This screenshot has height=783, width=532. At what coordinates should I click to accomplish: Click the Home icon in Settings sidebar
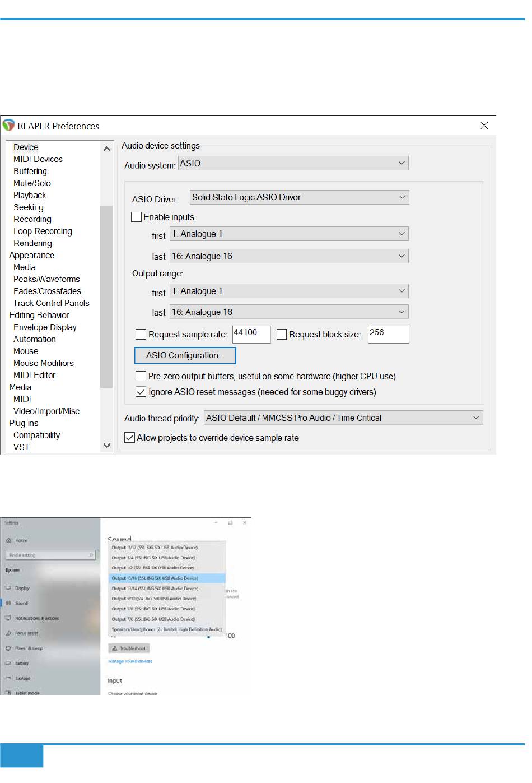[x=9, y=540]
